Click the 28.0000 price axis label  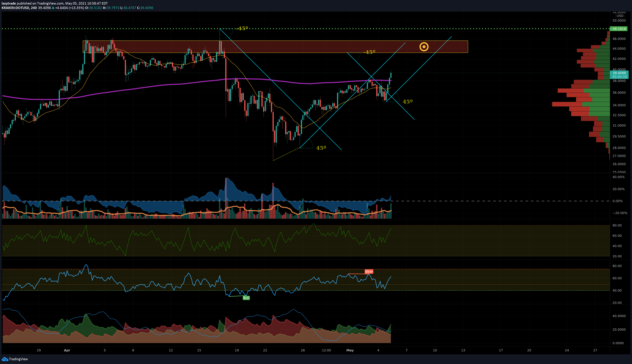pos(619,148)
